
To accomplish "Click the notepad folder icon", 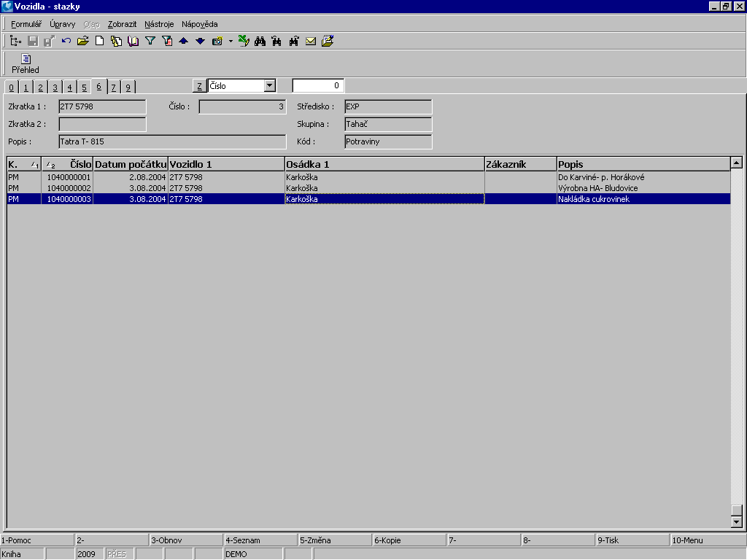I will point(328,42).
